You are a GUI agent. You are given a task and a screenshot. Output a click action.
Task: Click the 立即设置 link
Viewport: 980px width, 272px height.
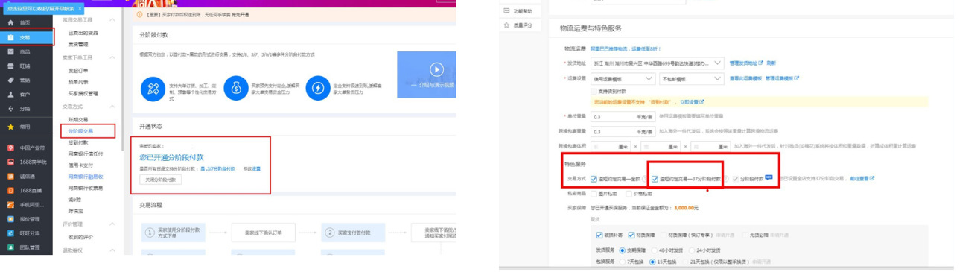pyautogui.click(x=691, y=102)
